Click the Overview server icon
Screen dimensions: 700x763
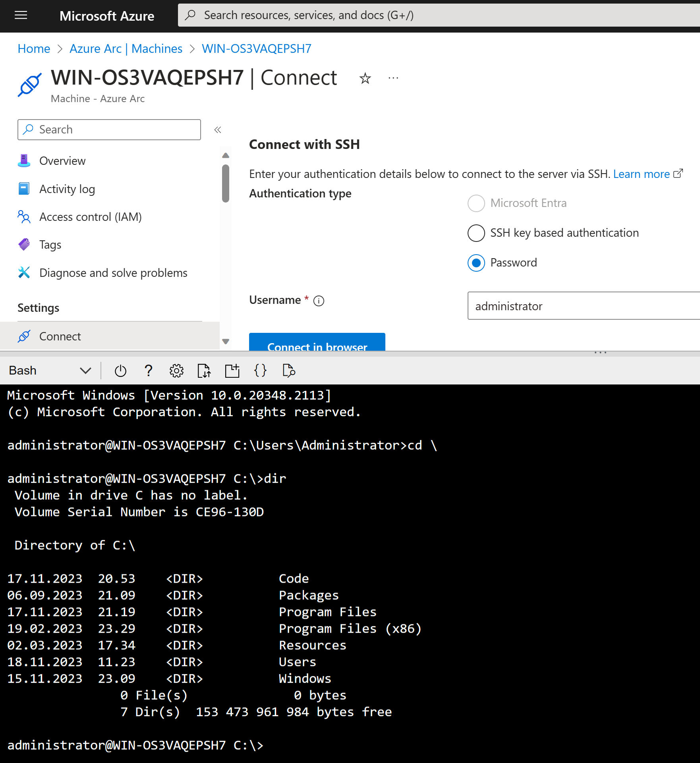[x=24, y=161]
